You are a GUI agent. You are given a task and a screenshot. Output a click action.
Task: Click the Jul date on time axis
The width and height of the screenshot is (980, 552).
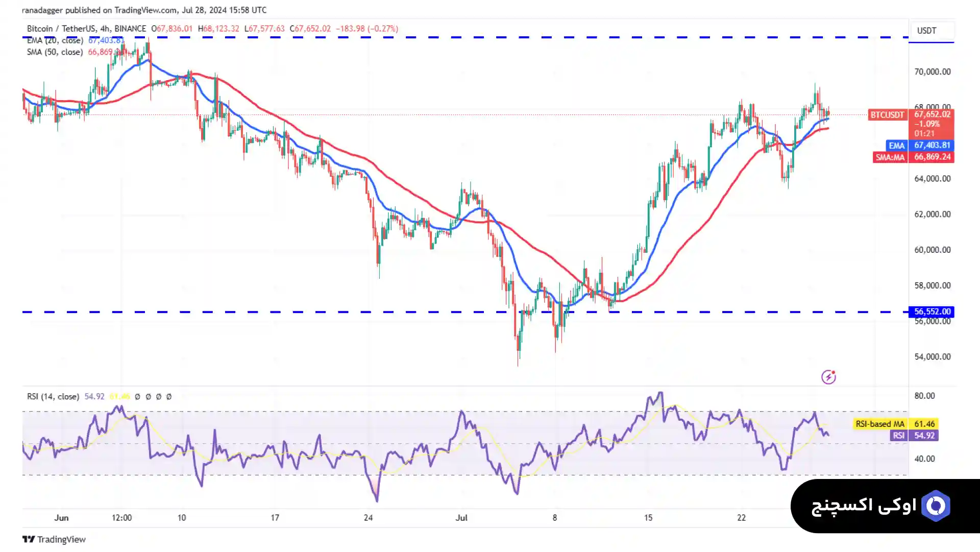461,518
